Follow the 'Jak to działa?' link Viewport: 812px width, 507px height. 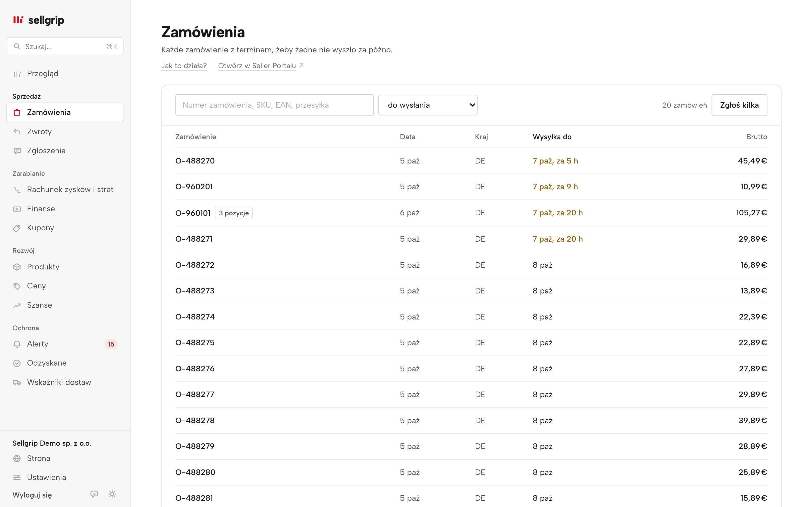click(184, 66)
